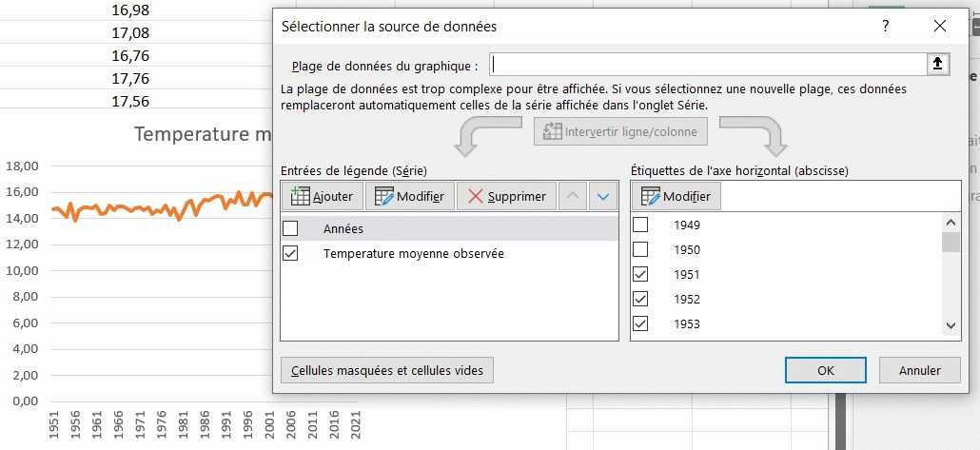Click the 0,00 vertical axis label
This screenshot has height=450, width=980.
click(26, 401)
